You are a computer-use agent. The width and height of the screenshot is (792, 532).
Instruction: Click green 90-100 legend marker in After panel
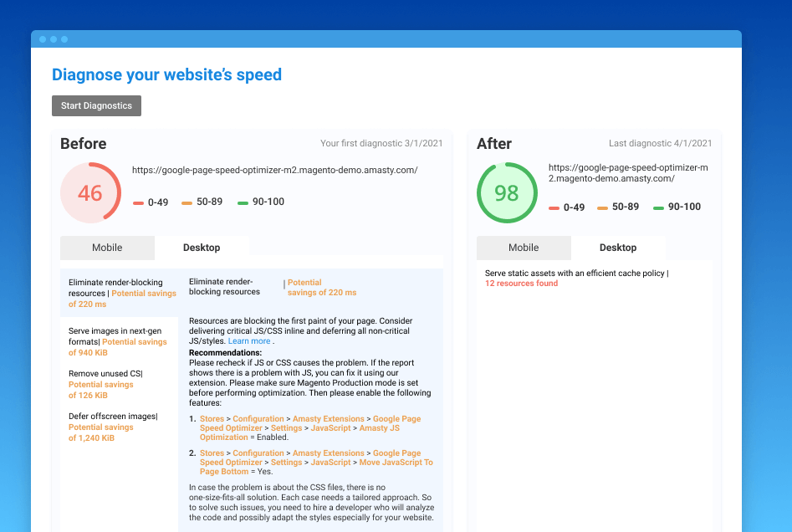660,207
